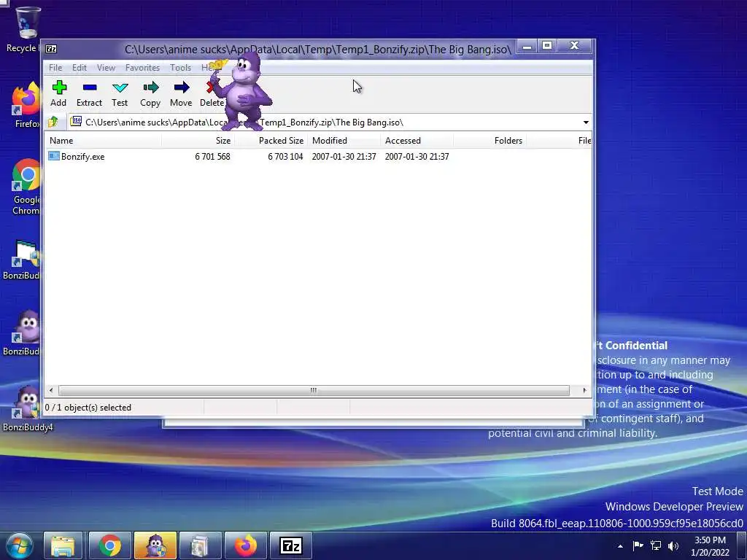Choose the Move toolbar icon
The width and height of the screenshot is (747, 560).
[x=181, y=93]
